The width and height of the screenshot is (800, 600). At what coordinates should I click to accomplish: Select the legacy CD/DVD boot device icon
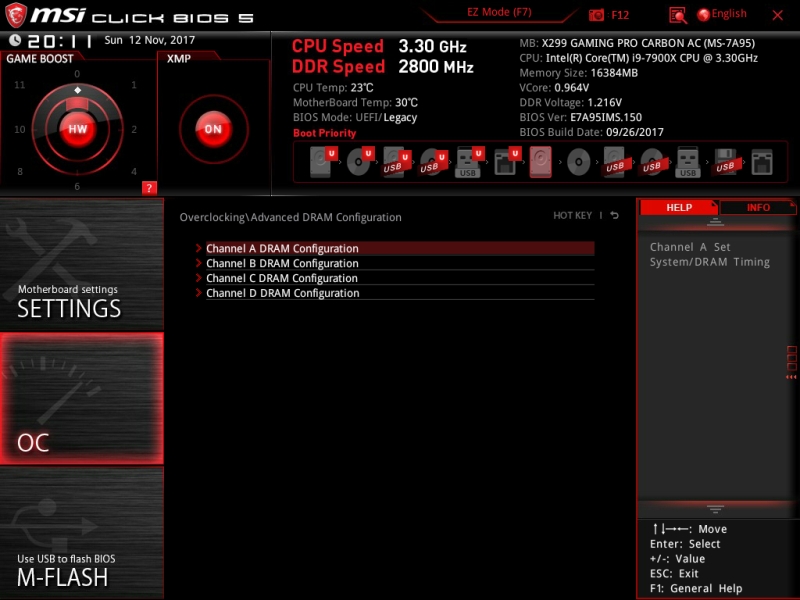point(578,162)
